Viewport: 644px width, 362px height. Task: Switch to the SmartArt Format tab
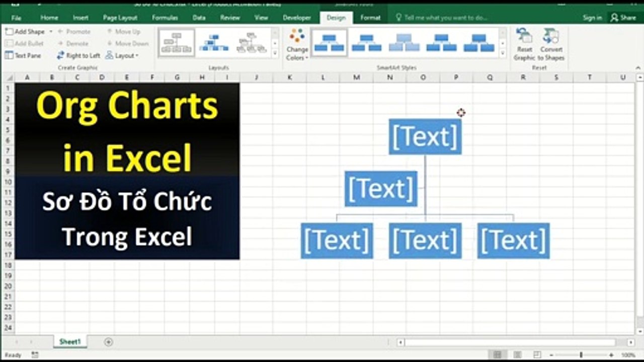[x=370, y=18]
